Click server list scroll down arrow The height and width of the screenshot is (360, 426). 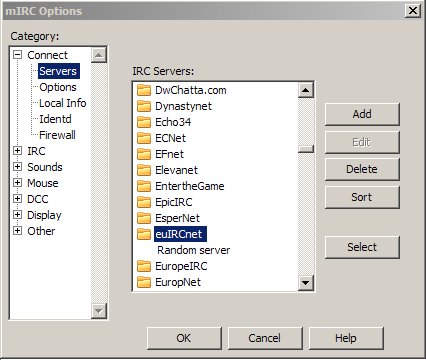[x=306, y=283]
